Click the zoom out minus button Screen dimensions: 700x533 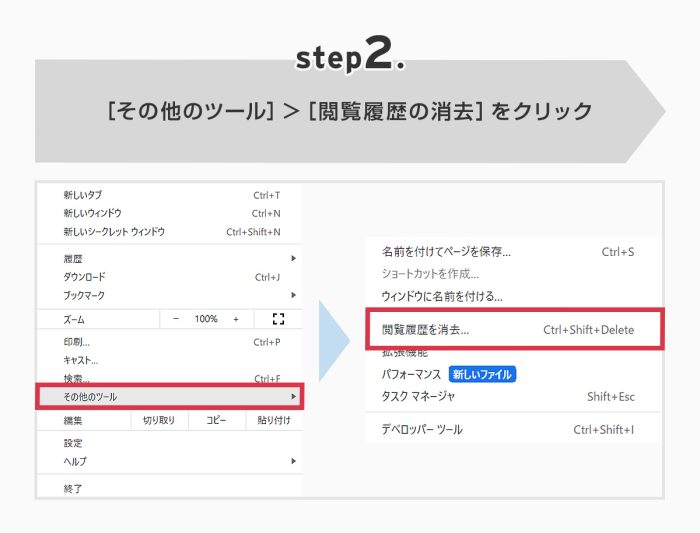click(x=176, y=319)
